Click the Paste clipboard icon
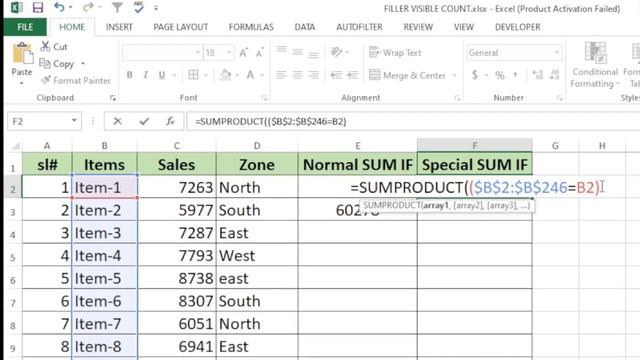640x360 pixels. 22,54
